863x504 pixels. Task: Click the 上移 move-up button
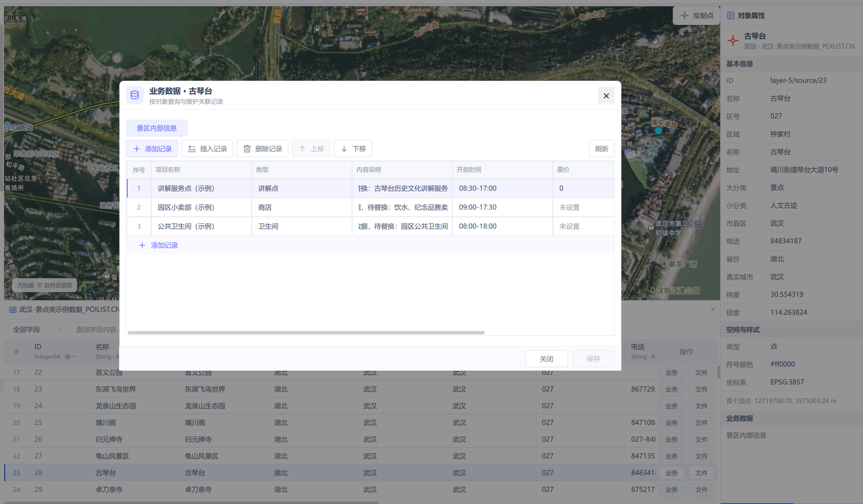[x=311, y=149]
